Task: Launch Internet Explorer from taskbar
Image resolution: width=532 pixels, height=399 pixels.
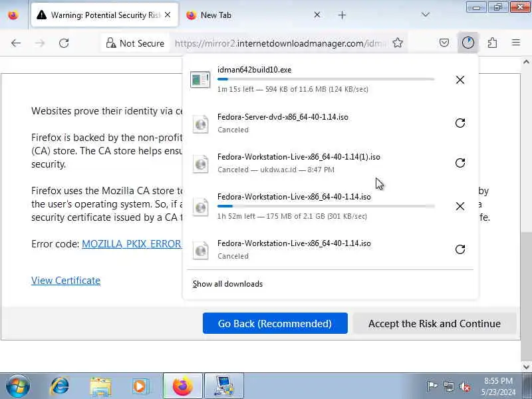Action: click(60, 386)
